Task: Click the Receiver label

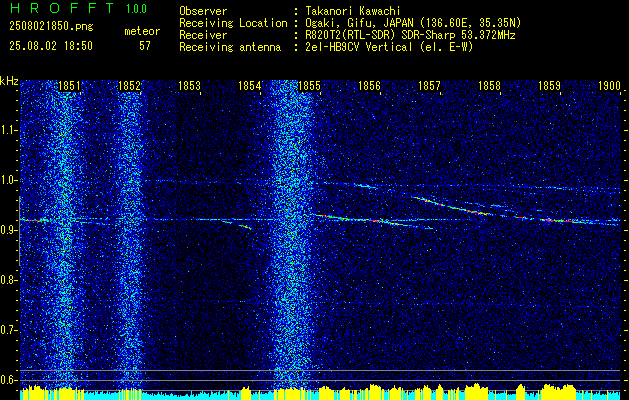Action: point(203,35)
